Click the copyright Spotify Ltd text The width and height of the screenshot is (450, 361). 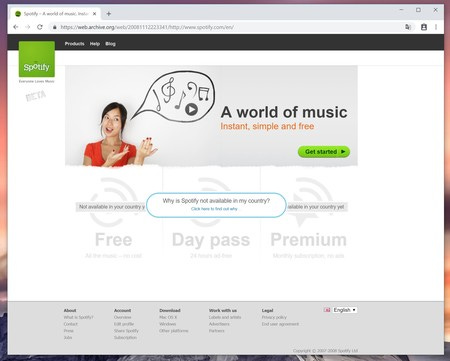coord(325,351)
